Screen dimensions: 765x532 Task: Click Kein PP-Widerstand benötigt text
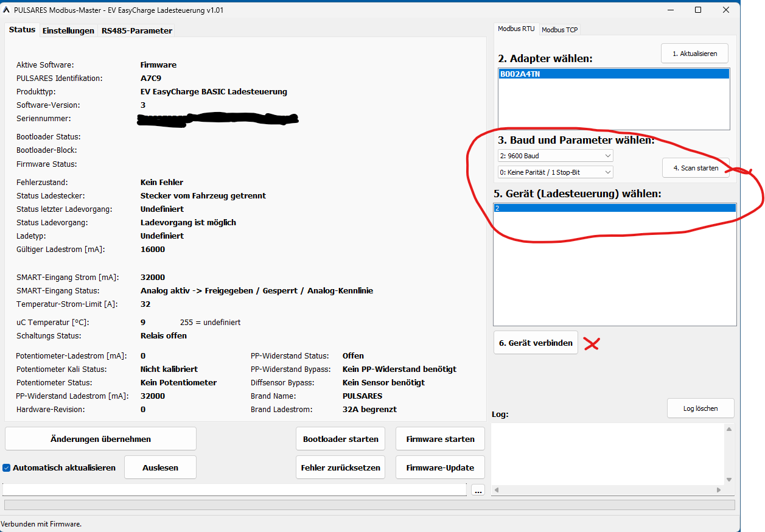click(399, 369)
